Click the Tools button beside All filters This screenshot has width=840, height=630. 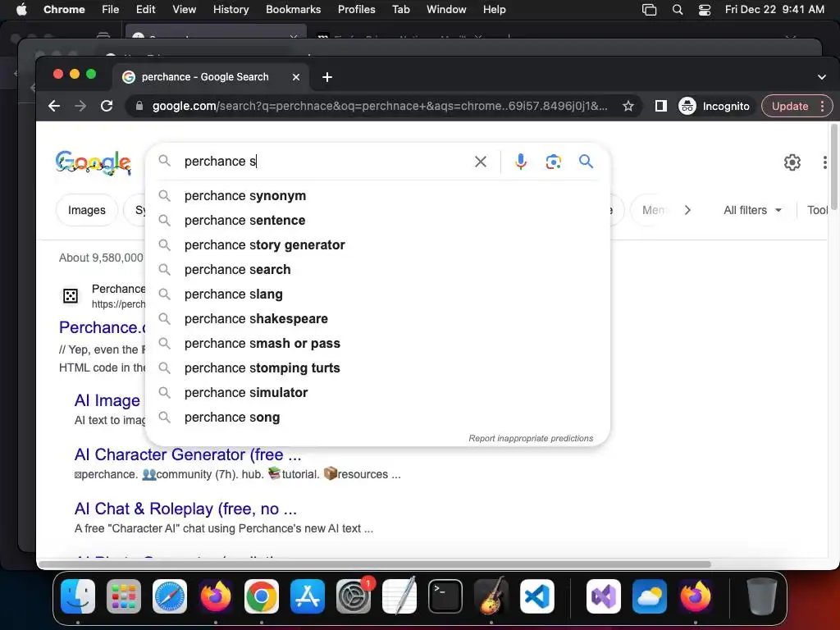[x=818, y=210]
